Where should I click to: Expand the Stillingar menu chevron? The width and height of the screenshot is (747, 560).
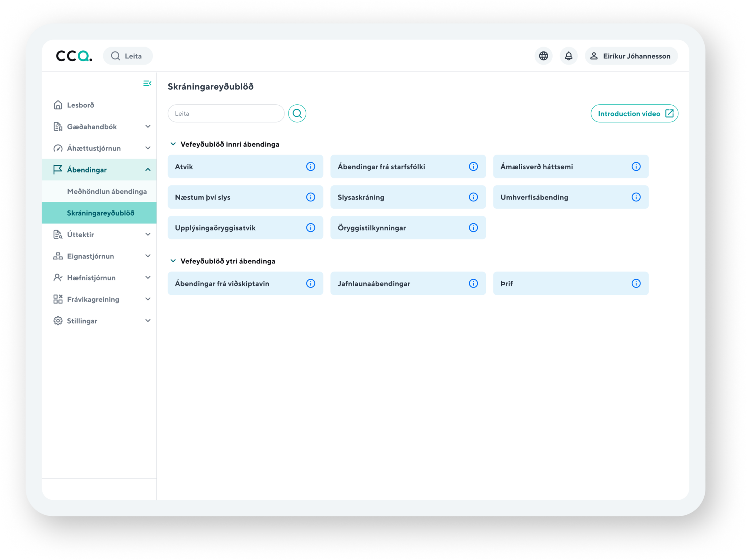tap(148, 321)
